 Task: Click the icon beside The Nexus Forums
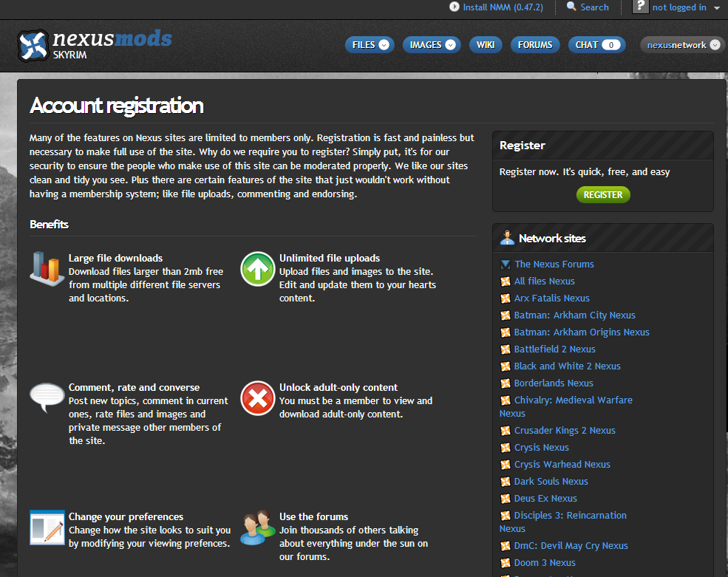[505, 264]
